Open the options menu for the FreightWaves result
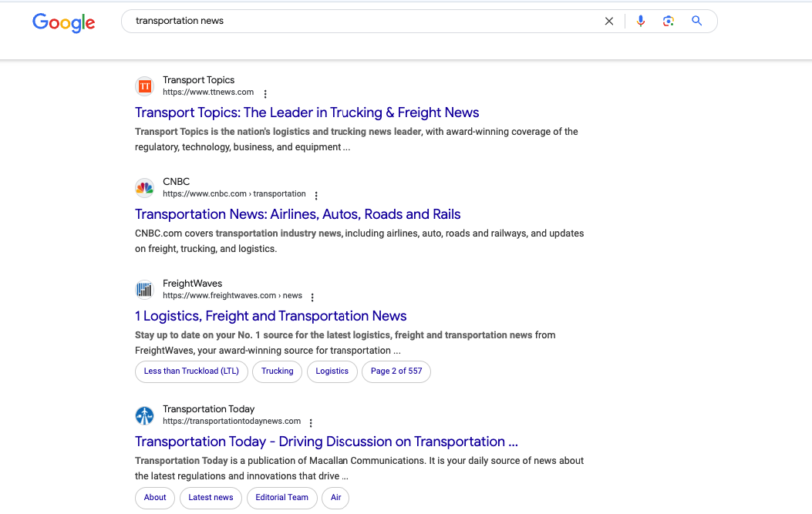812x514 pixels. 312,297
